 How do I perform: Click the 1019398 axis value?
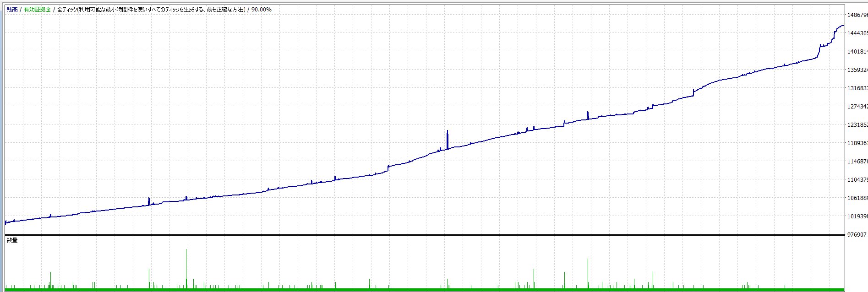[x=857, y=216]
